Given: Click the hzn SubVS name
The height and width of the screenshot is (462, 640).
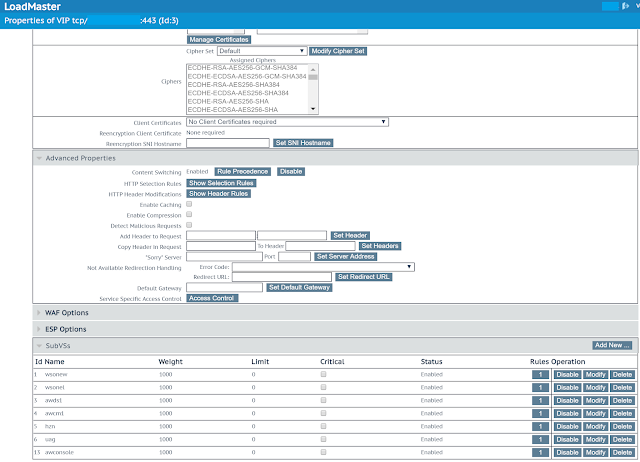Looking at the screenshot, I should (x=50, y=426).
